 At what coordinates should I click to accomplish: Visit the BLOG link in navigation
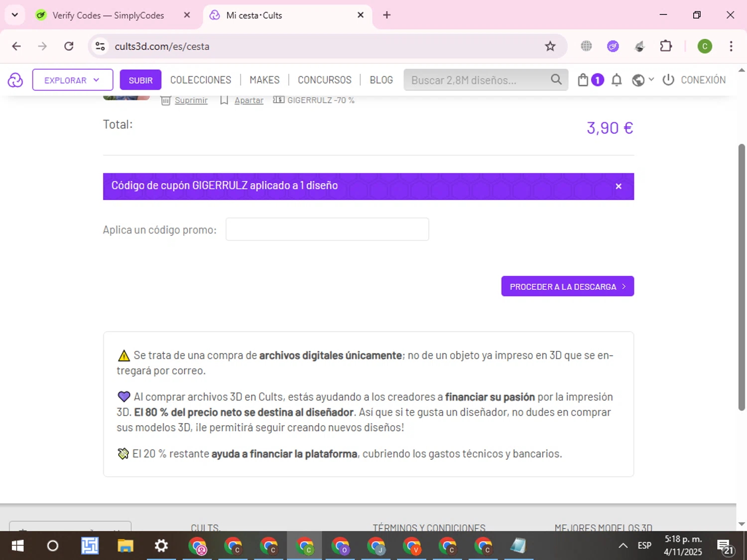tap(381, 80)
